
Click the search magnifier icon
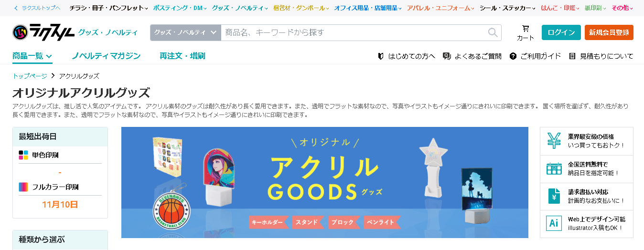click(x=493, y=32)
